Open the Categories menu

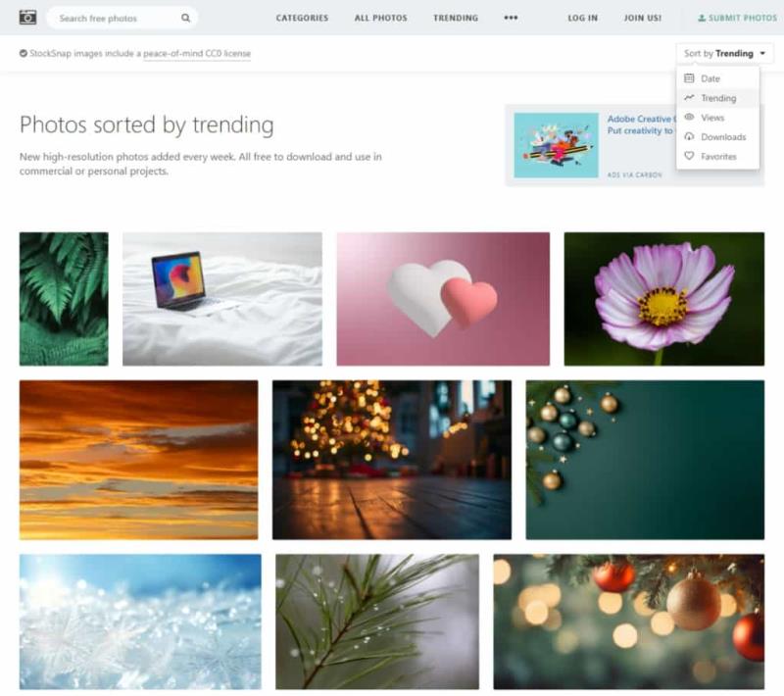[x=302, y=18]
